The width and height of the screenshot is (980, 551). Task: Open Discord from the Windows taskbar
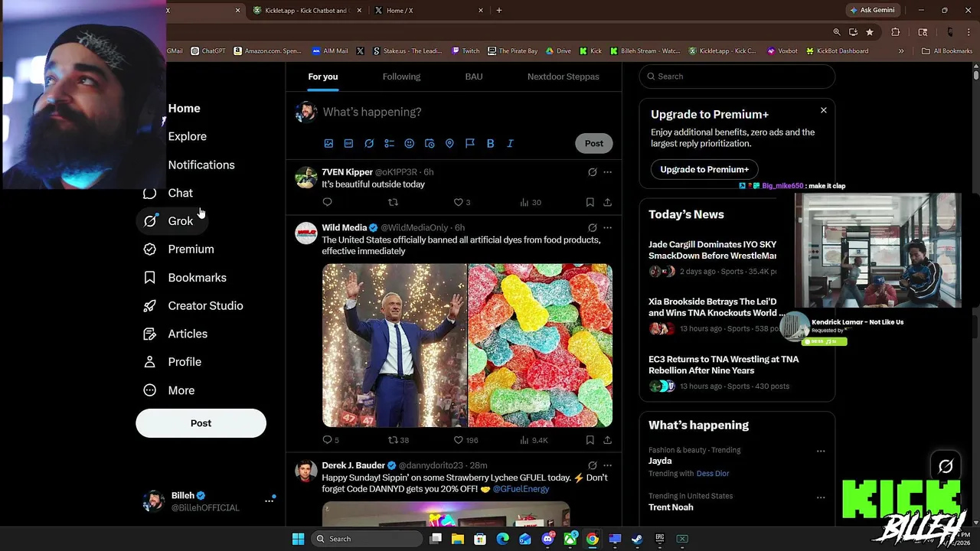547,539
